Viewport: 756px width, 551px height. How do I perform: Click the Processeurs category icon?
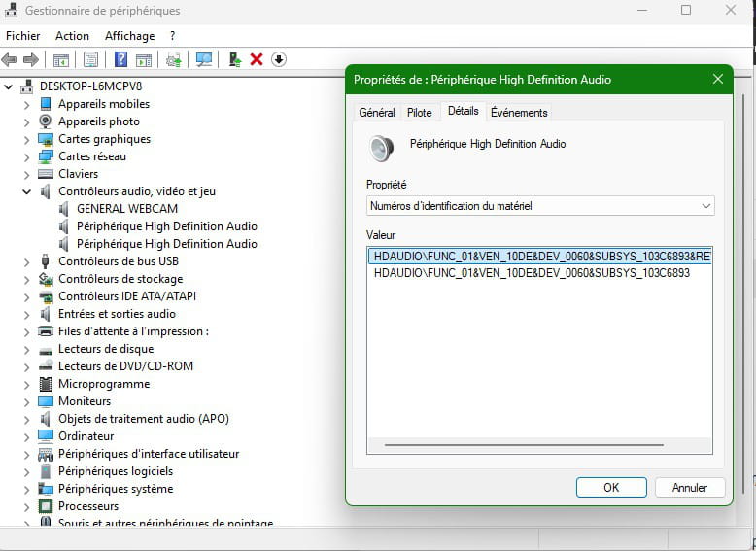click(x=46, y=506)
